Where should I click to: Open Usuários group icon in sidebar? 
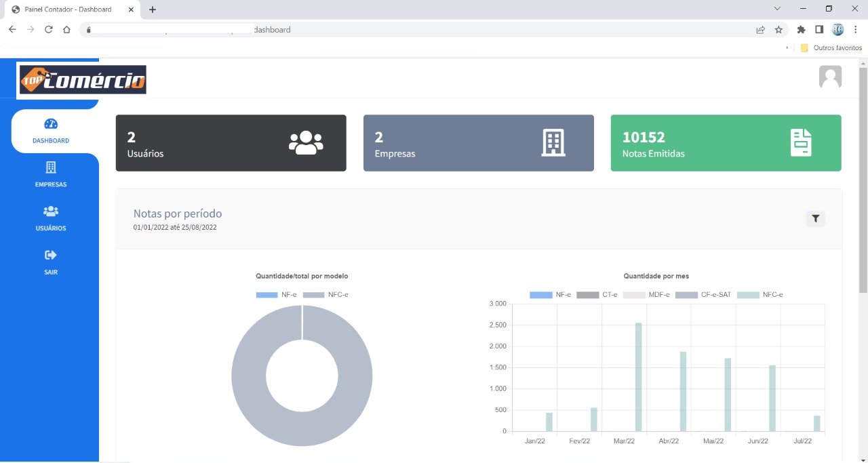[51, 212]
